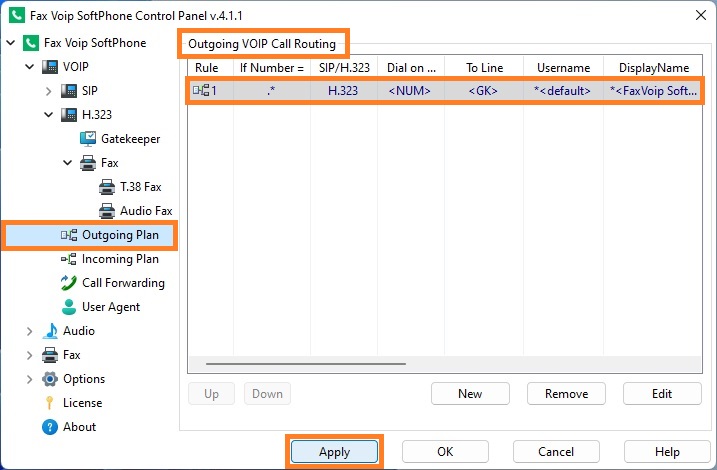Click the Username column header
Screen dimensions: 717x470
click(563, 68)
